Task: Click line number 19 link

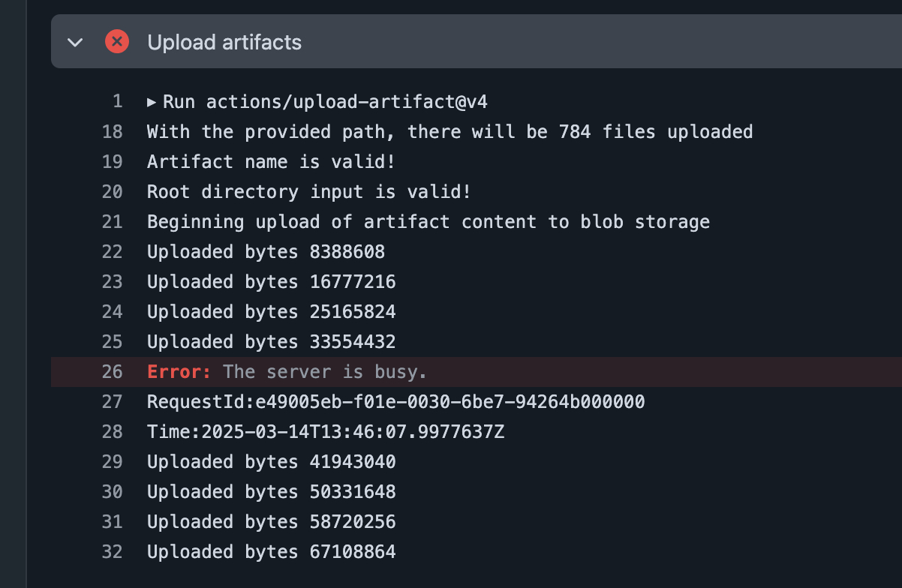Action: (x=112, y=162)
